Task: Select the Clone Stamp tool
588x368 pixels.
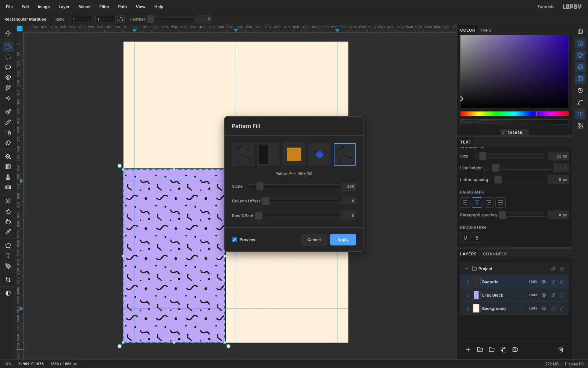Action: point(8,177)
